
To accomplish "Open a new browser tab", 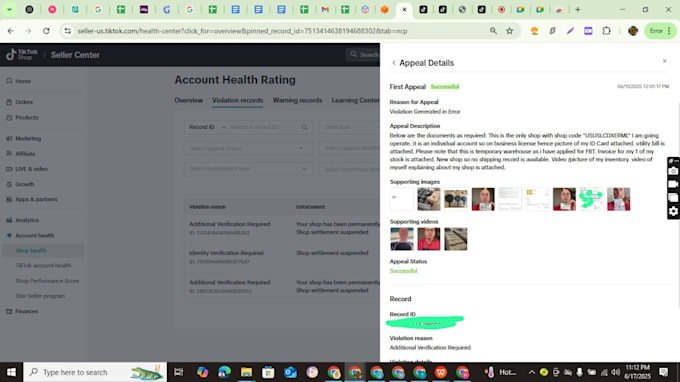I will click(x=578, y=10).
